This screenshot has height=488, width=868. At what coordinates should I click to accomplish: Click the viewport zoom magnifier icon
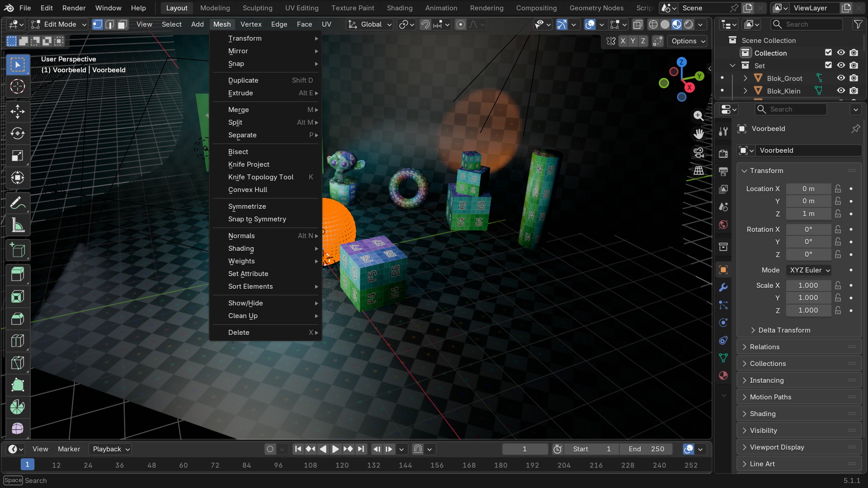tap(698, 116)
